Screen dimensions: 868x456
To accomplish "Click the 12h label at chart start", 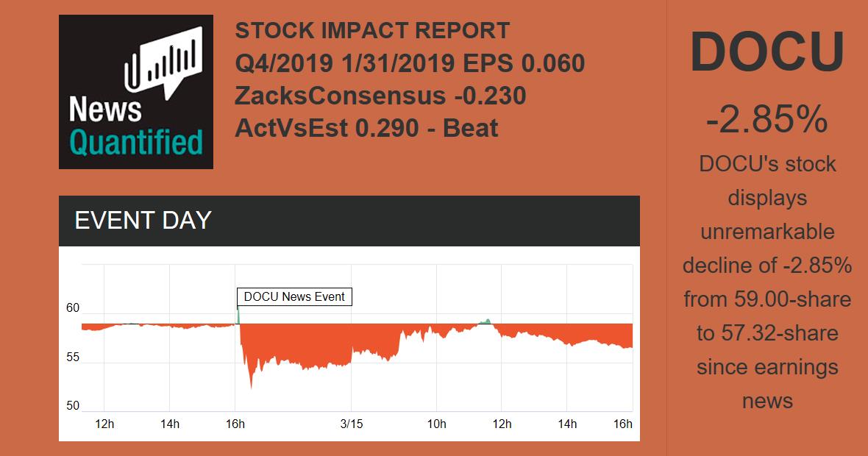I will tap(105, 424).
